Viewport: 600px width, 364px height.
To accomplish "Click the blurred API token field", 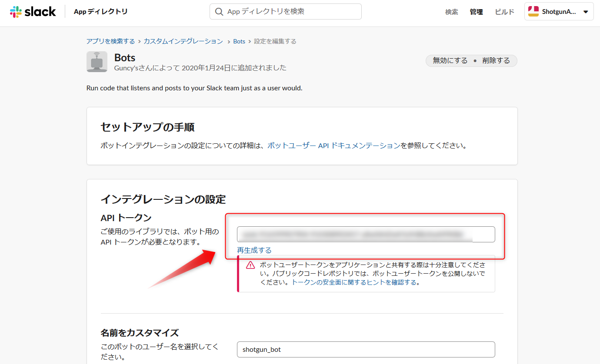I will 366,234.
